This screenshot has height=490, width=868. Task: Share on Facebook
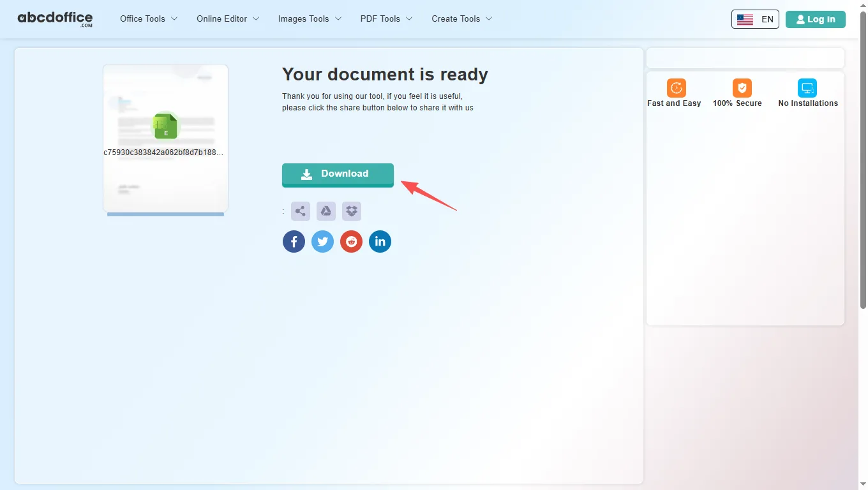(294, 241)
